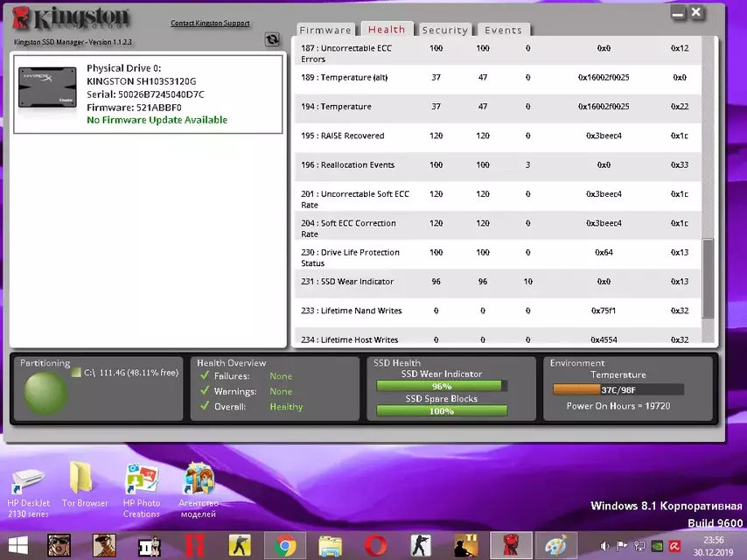Click the C:\ partition legend square

pos(76,372)
